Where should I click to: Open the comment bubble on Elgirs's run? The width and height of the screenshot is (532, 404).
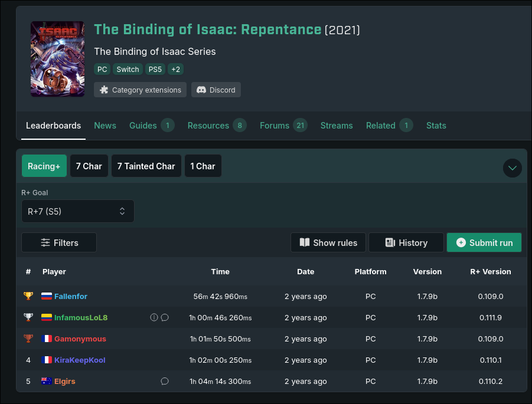pos(165,381)
